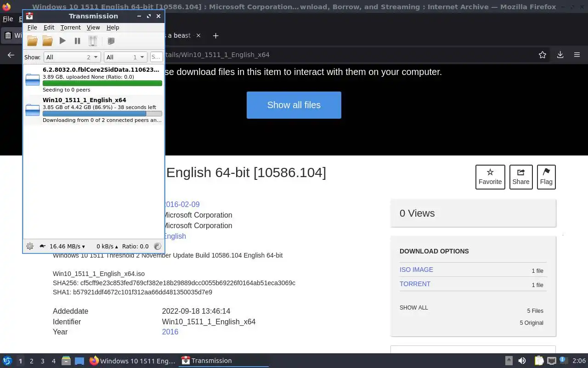This screenshot has width=588, height=368.
Task: Click the SHA1 hash text line
Action: [x=132, y=292]
